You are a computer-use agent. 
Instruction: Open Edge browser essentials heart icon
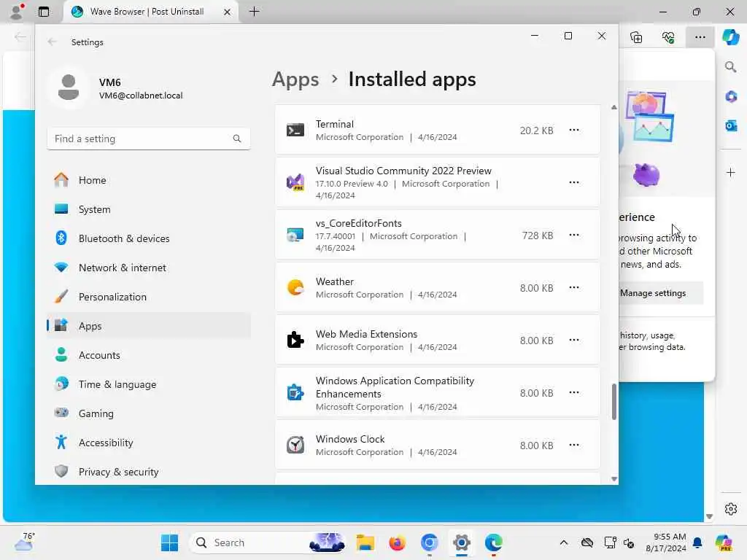[668, 36]
